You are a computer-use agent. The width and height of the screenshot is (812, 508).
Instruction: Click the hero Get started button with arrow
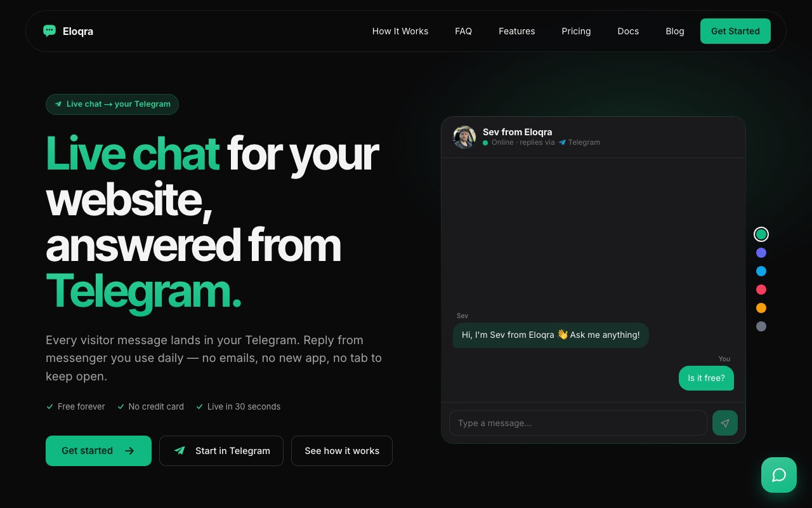[x=98, y=451]
